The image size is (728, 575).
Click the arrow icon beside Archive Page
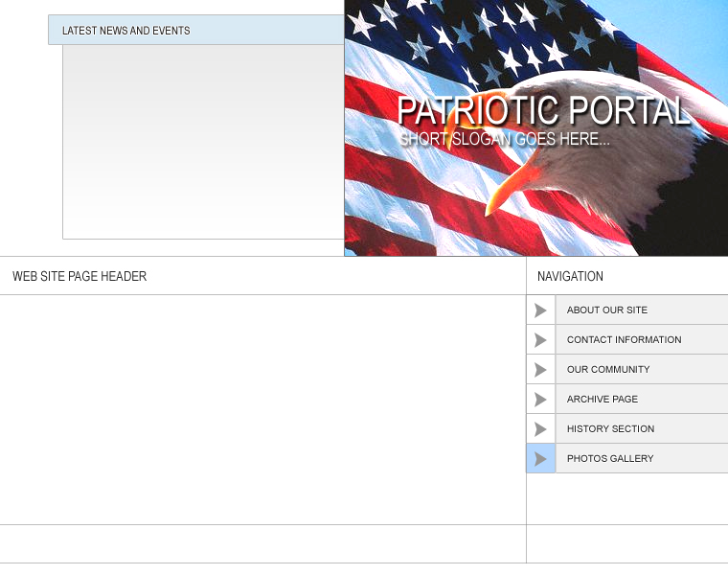(540, 400)
